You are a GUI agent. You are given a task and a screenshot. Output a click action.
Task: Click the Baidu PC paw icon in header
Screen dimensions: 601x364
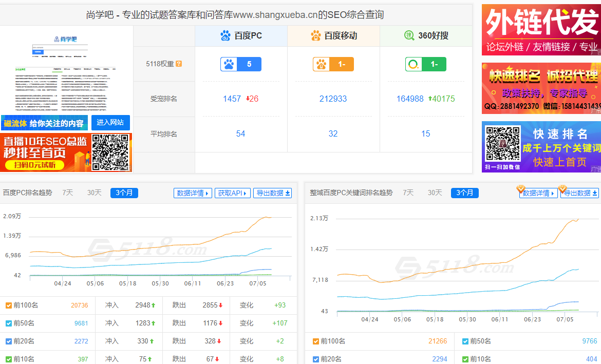tap(226, 35)
